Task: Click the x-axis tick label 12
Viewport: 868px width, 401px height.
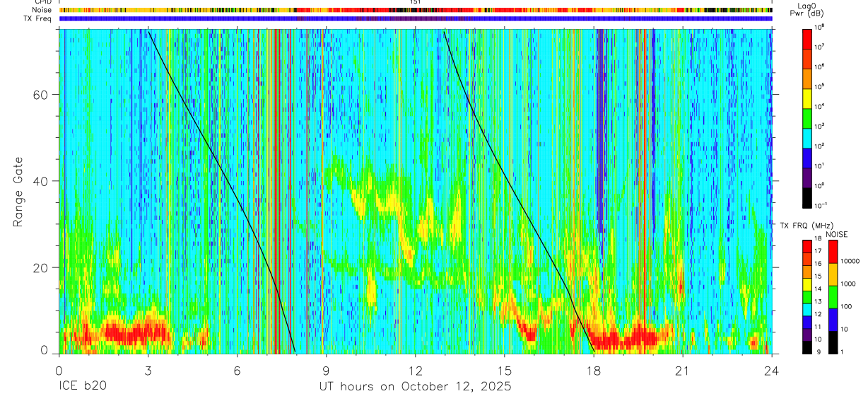Action: pyautogui.click(x=415, y=370)
